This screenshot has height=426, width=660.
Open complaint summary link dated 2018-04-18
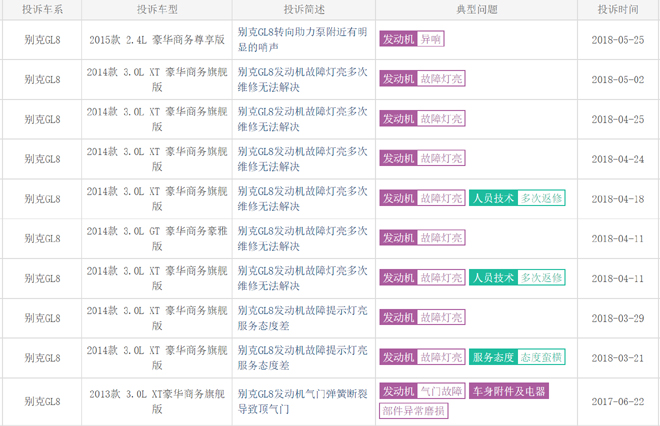(x=302, y=199)
